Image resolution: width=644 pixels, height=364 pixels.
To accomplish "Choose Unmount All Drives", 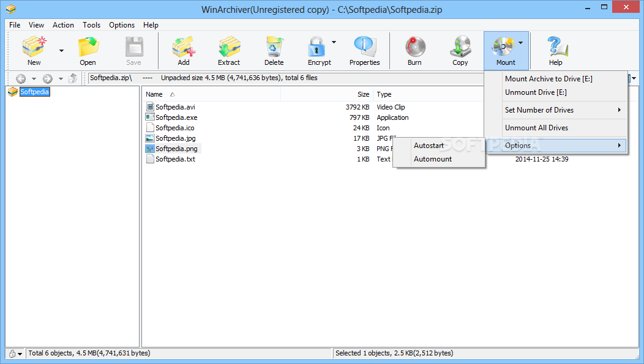I will (556, 128).
